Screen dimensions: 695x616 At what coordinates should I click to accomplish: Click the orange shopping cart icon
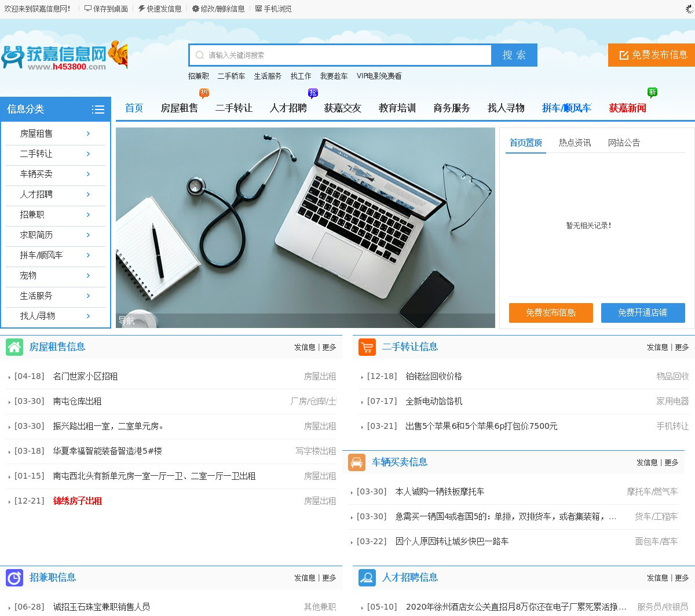click(367, 347)
